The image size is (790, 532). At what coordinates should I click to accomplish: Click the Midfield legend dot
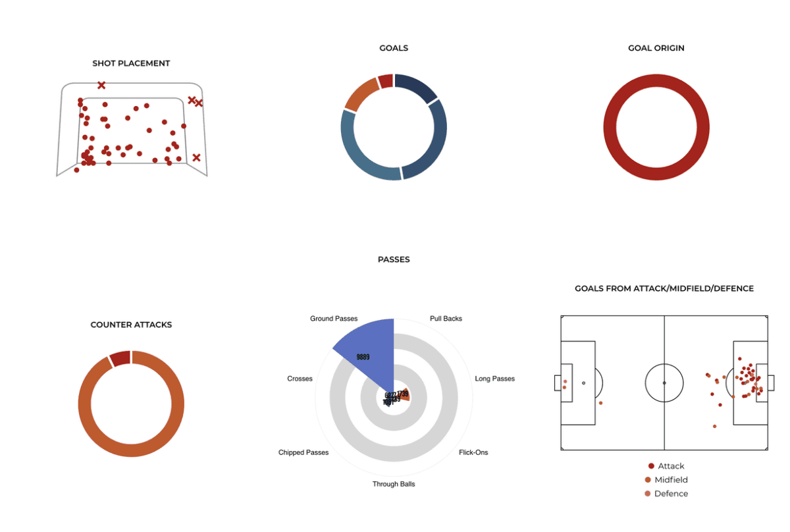click(648, 480)
